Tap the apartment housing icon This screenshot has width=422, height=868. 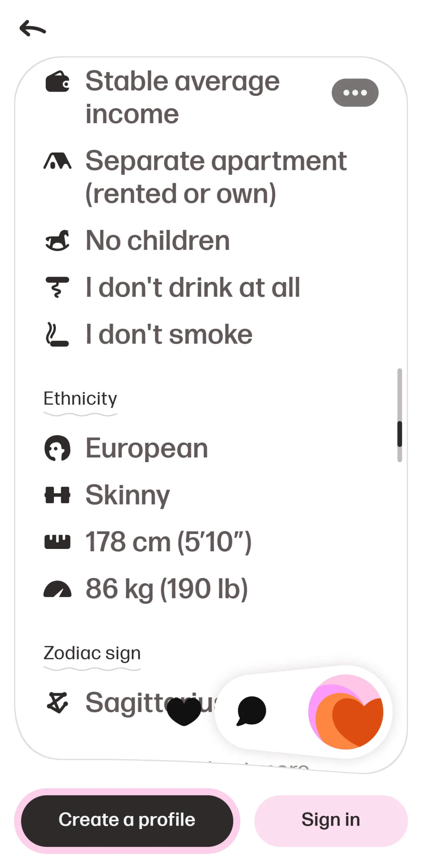tap(57, 161)
